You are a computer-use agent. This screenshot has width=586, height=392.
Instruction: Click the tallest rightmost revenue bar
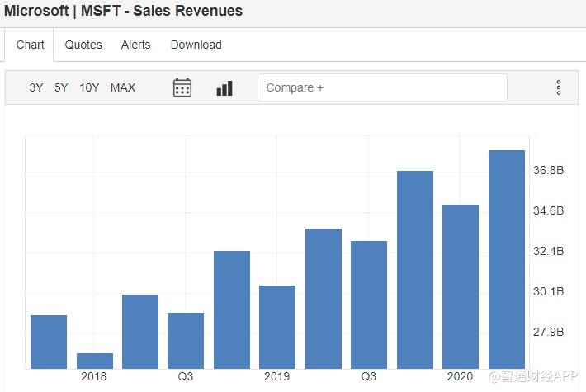pyautogui.click(x=507, y=259)
